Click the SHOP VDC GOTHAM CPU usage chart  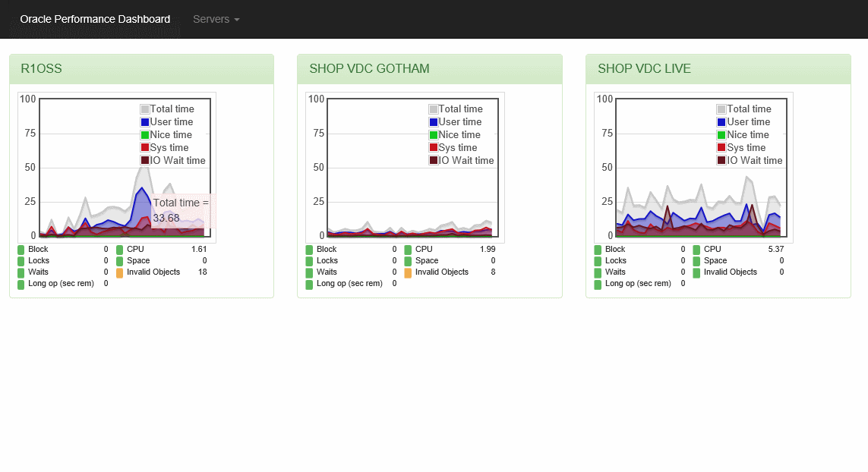406,168
